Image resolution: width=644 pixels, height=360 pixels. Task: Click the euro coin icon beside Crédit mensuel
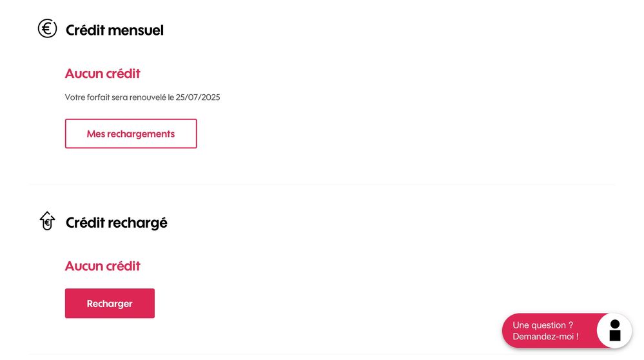coord(47,28)
